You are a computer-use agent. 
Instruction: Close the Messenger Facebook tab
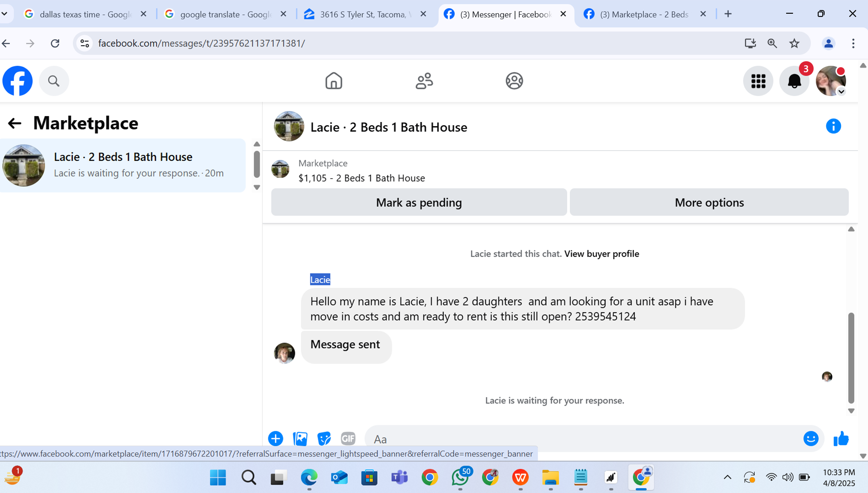[x=563, y=14]
